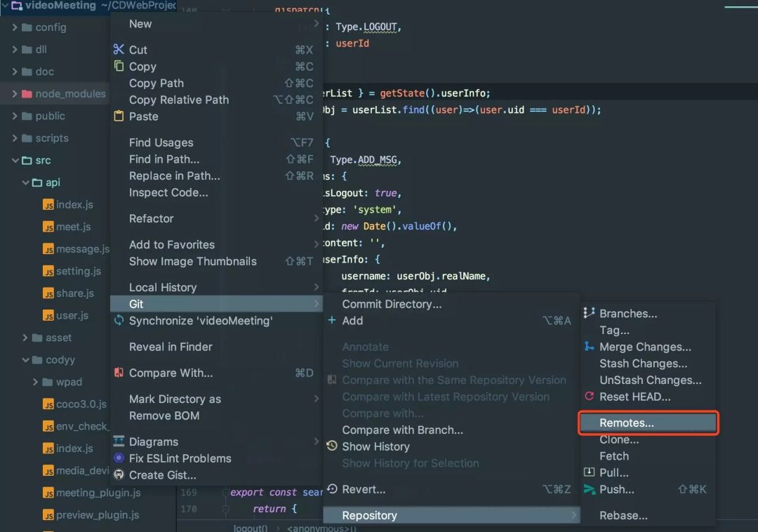The image size is (758, 532).
Task: Click the Reset HEAD icon
Action: point(589,397)
